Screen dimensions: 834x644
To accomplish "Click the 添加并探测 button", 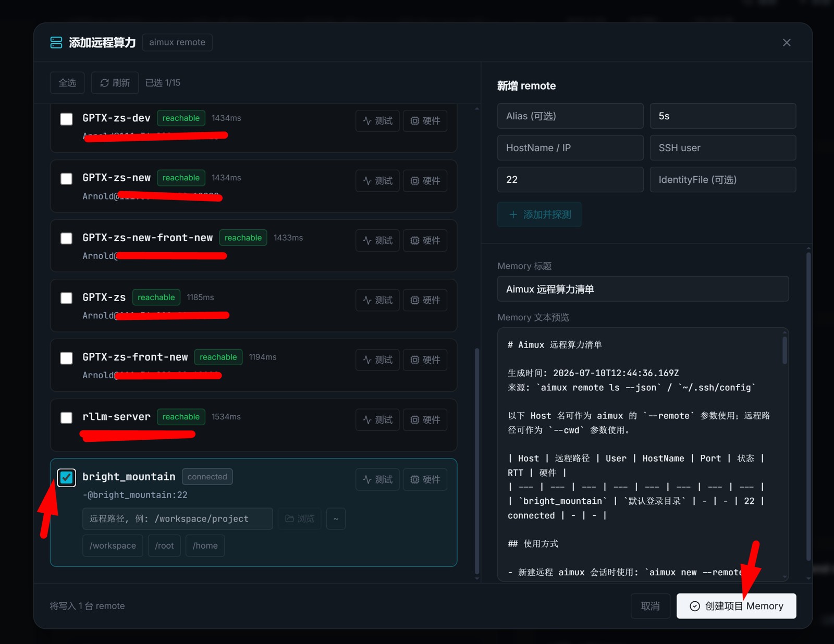I will coord(539,215).
